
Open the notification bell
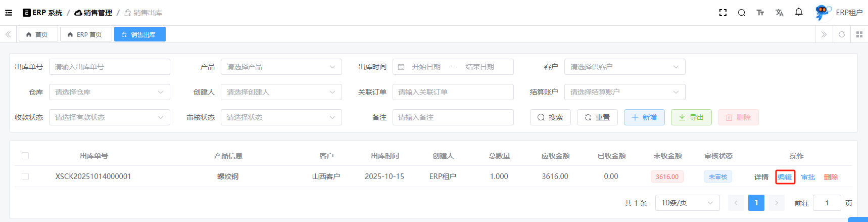[x=799, y=12]
